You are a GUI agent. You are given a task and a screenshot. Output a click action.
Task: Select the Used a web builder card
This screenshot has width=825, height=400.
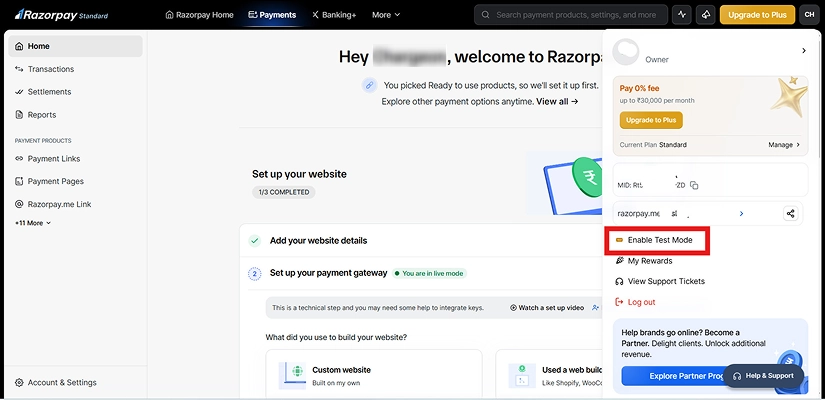[x=551, y=374]
